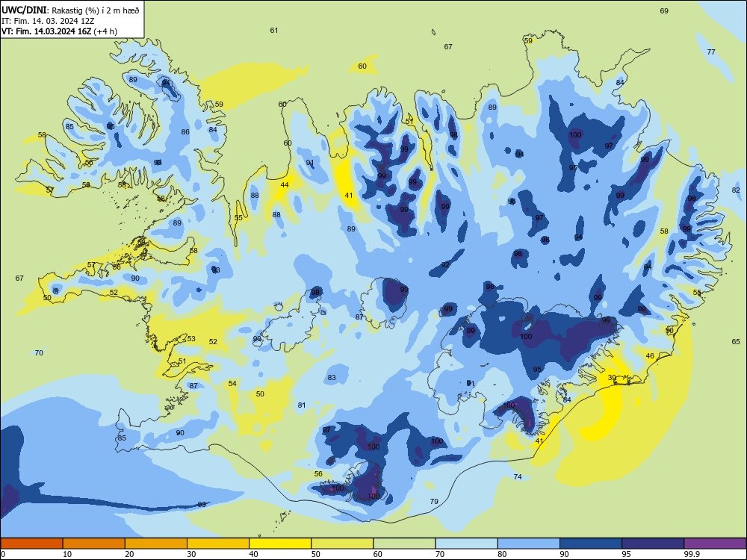The image size is (747, 560).
Task: Click the '46' humidity value
Action: click(650, 355)
